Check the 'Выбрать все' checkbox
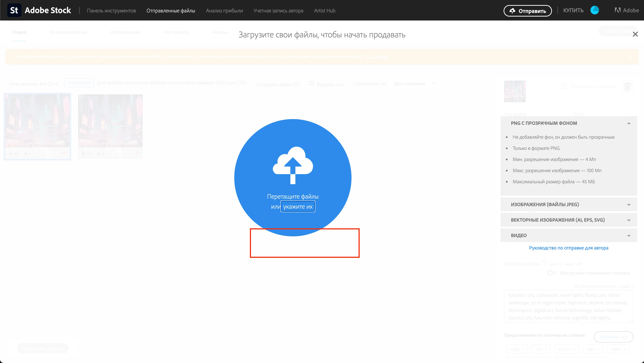The image size is (644, 363). coord(312,84)
